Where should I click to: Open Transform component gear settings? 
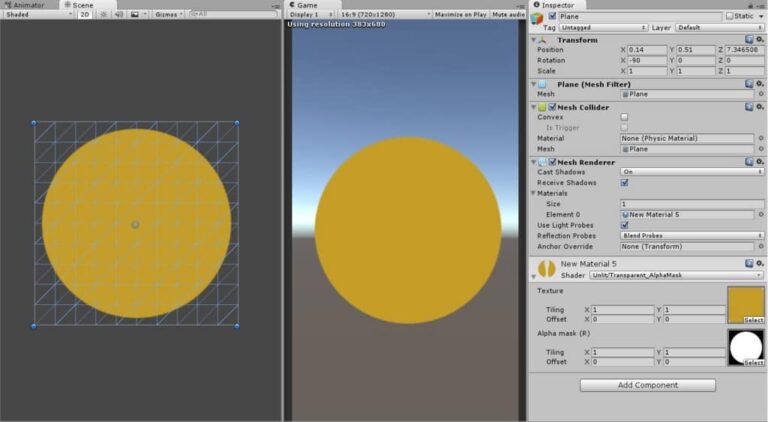[759, 40]
